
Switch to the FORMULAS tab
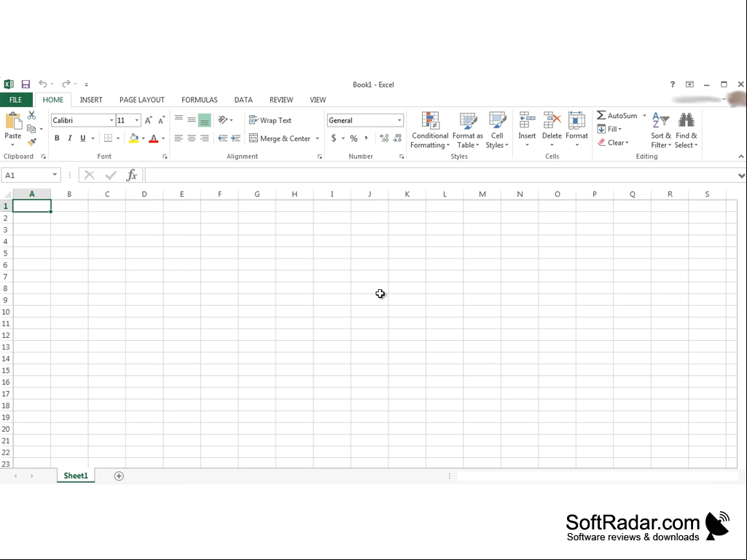(x=200, y=100)
